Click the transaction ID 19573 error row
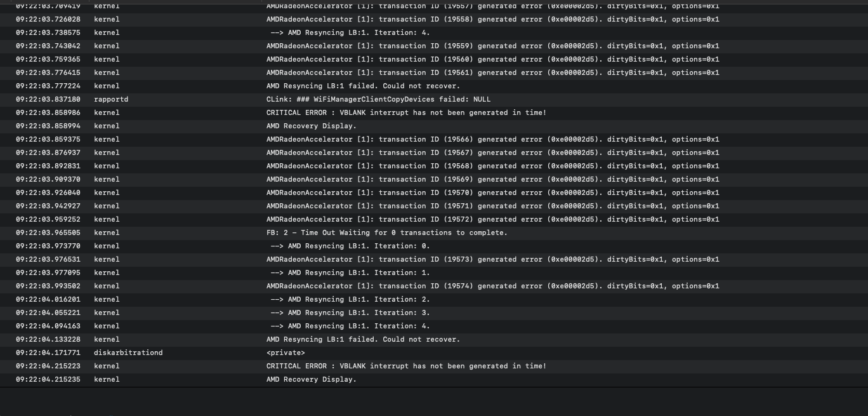868x416 pixels. click(x=492, y=259)
